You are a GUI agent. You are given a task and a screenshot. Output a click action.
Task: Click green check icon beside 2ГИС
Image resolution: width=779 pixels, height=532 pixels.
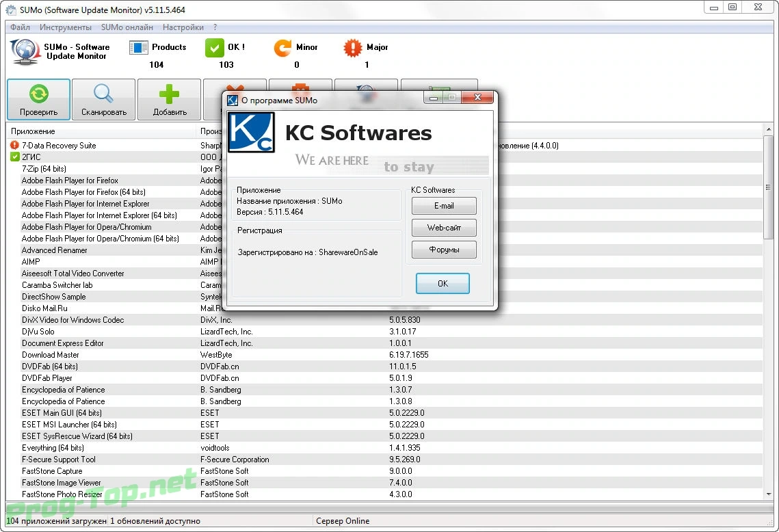click(x=15, y=157)
